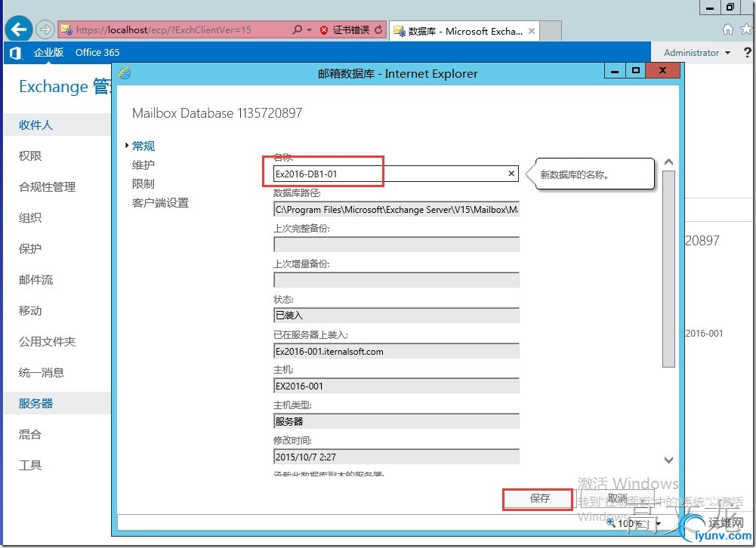Click the dialog vertical scrollbar thumb
The image size is (756, 548).
point(668,269)
